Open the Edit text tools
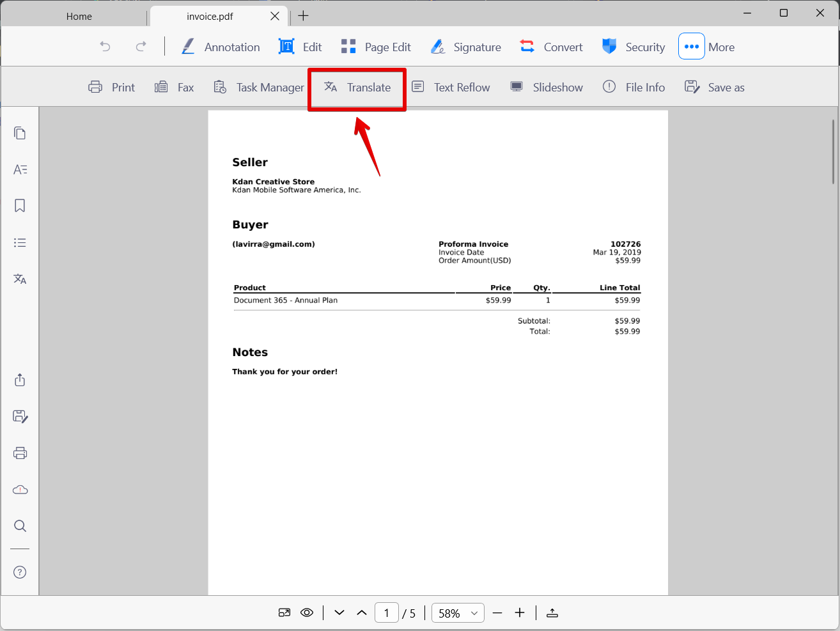This screenshot has height=631, width=840. coord(300,47)
